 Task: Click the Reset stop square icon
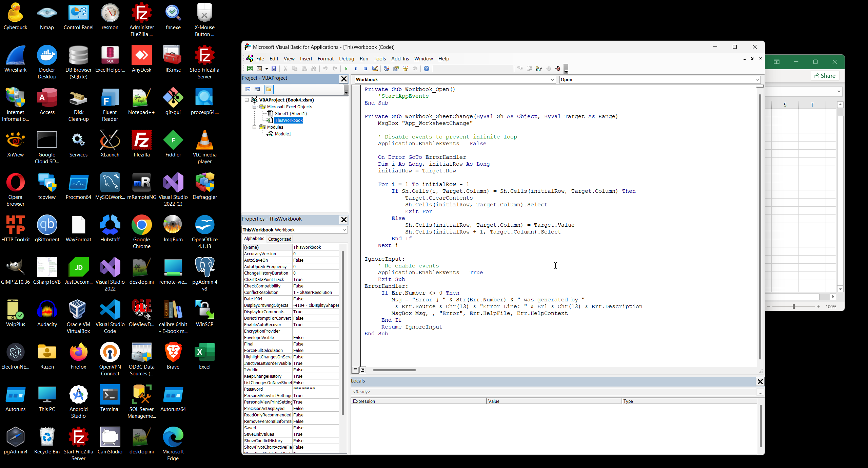click(365, 69)
